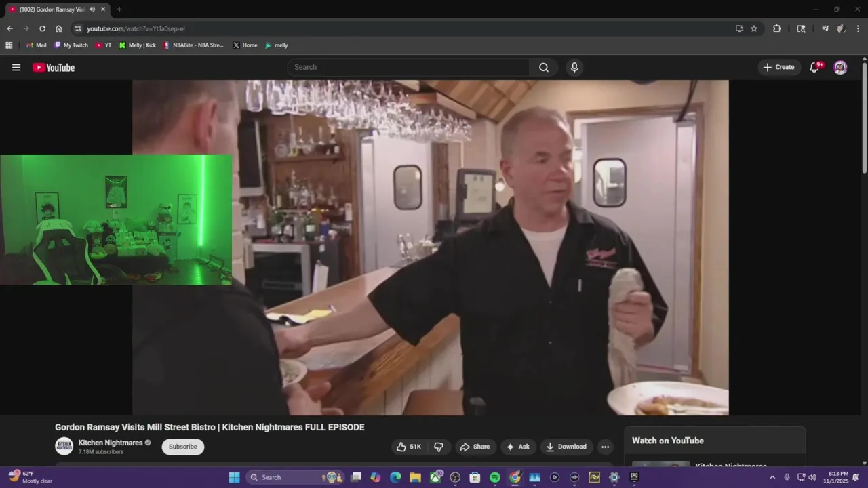Click the 7.18M subscribers text

coord(101,452)
